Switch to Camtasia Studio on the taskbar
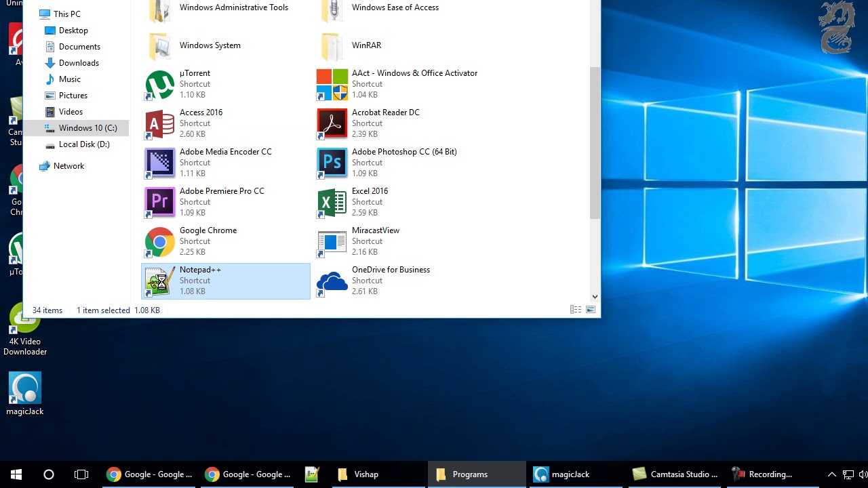The image size is (868, 488). tap(675, 474)
